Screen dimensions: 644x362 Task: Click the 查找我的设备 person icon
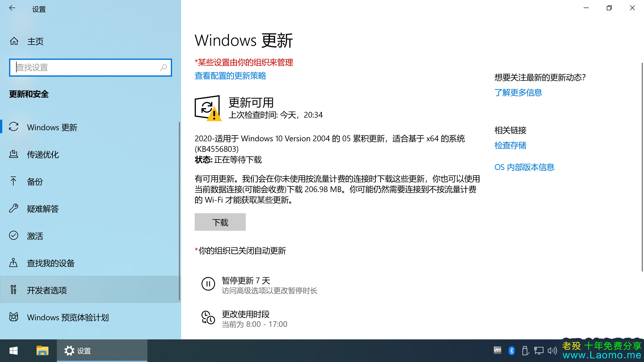click(14, 262)
